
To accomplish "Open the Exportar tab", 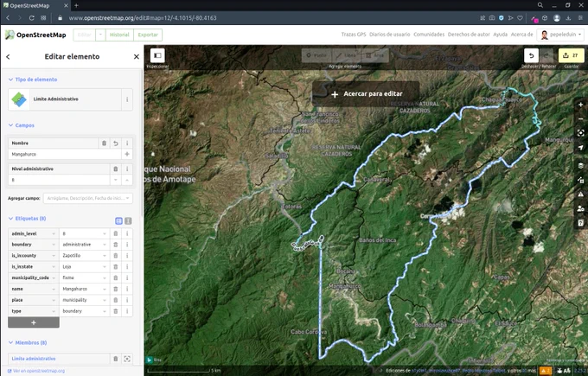I will (148, 35).
